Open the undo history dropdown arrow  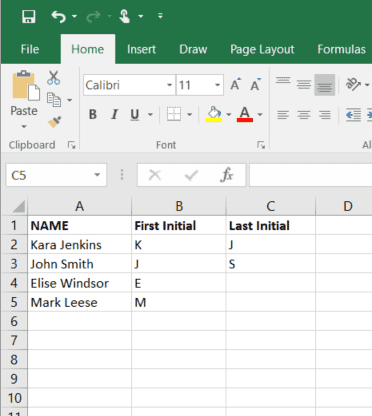tap(74, 16)
